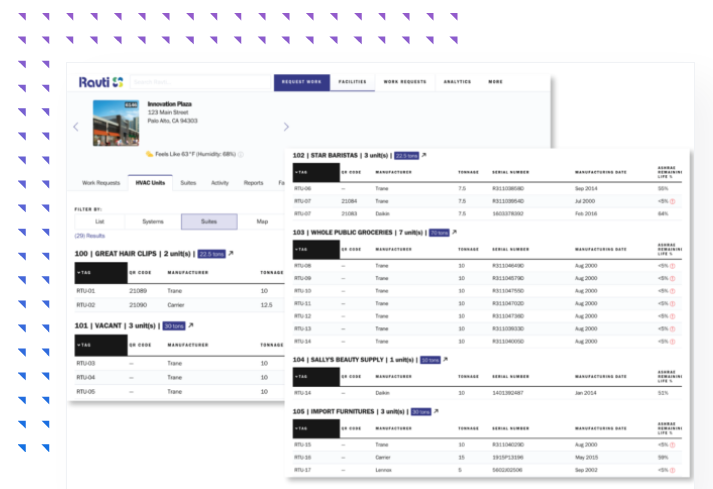Screen dimensions: 713x489
Task: Click the red warning icon in RTU-13 row
Action: pyautogui.click(x=673, y=329)
